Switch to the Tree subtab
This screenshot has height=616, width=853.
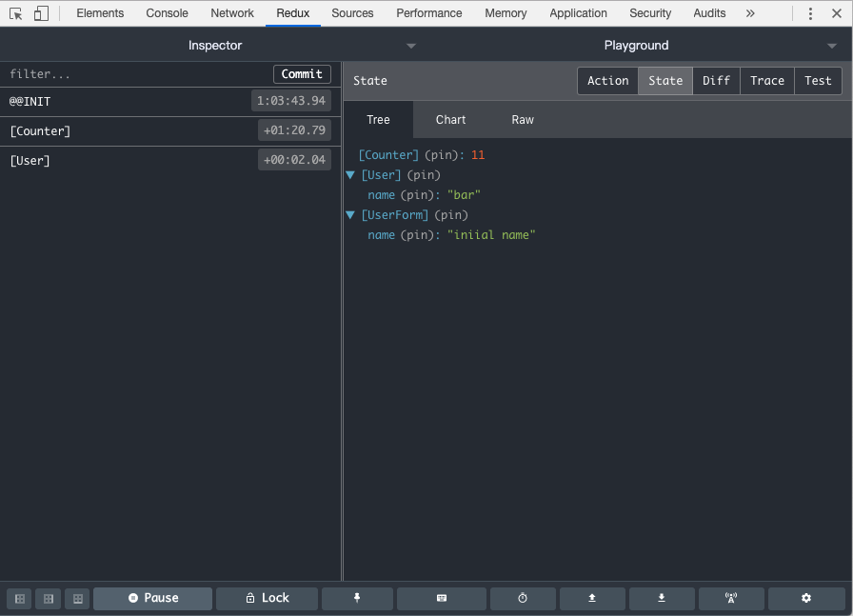click(x=378, y=120)
